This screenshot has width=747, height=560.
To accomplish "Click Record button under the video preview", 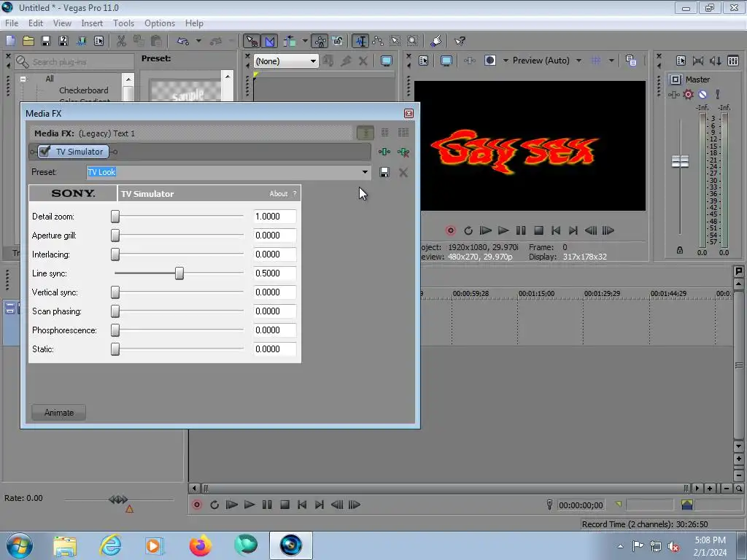I will (x=450, y=230).
